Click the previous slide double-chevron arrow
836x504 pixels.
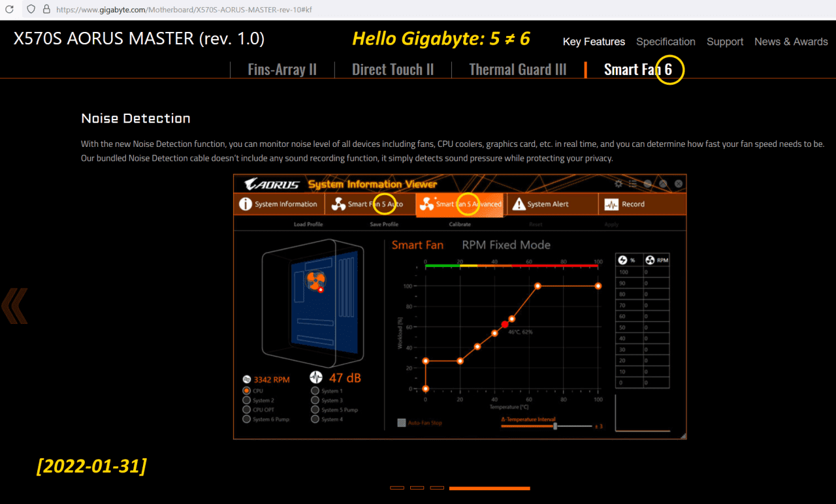14,306
